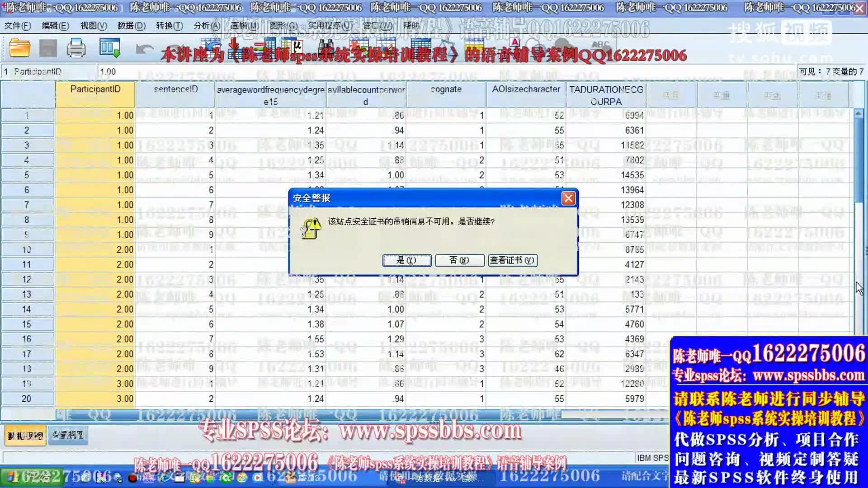Select the sentenceID column header
Viewport: 868px width, 488px height.
(x=175, y=95)
